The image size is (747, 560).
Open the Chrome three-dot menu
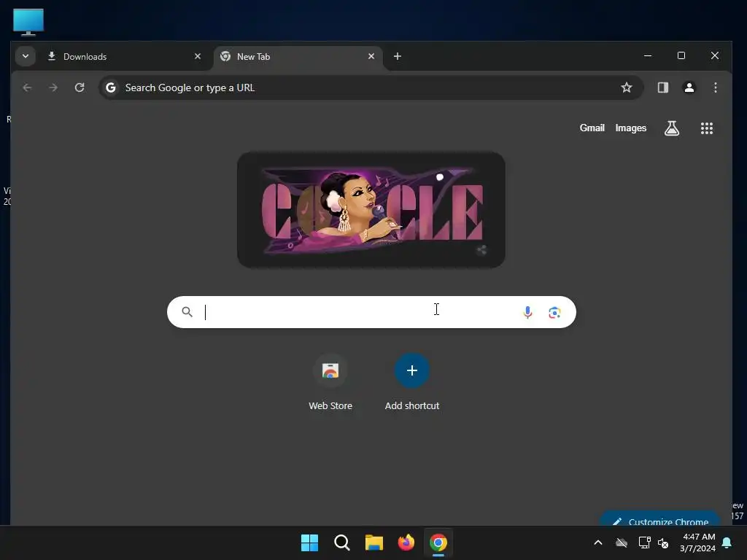point(715,87)
